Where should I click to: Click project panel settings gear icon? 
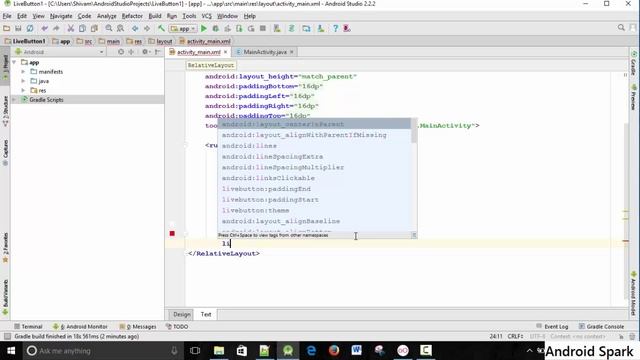click(145, 52)
